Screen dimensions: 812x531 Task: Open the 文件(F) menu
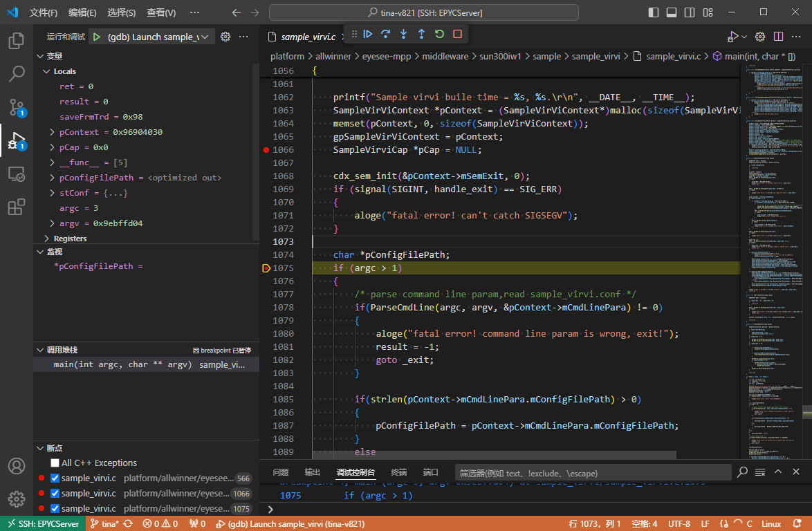43,12
